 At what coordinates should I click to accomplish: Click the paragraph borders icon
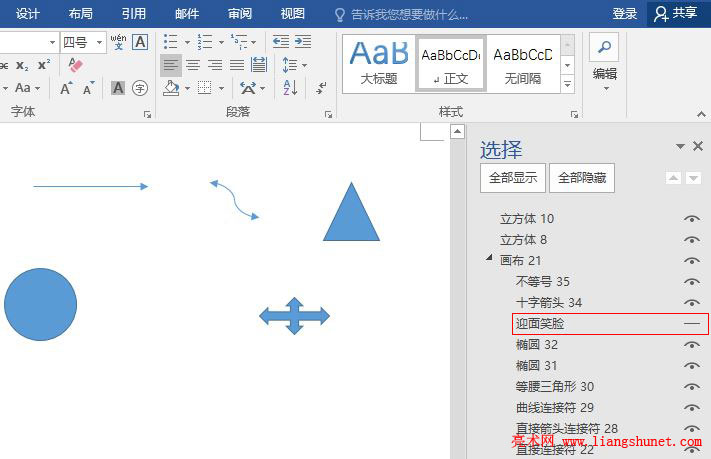[x=205, y=88]
